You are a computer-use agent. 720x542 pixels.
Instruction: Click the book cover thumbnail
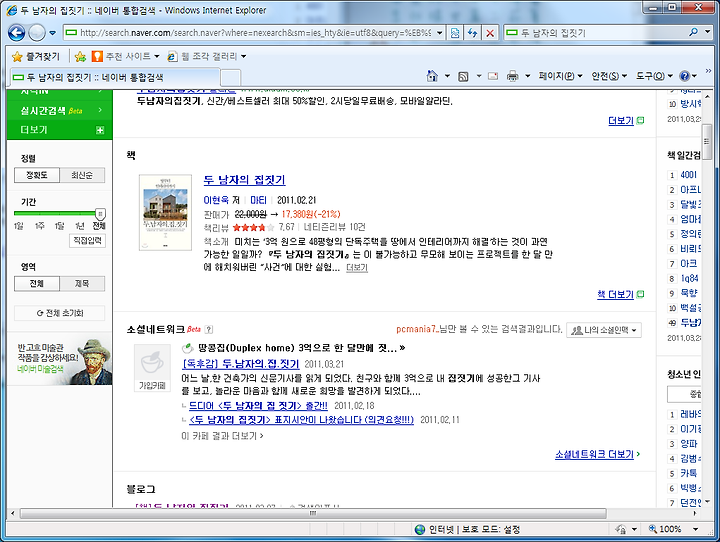point(165,212)
